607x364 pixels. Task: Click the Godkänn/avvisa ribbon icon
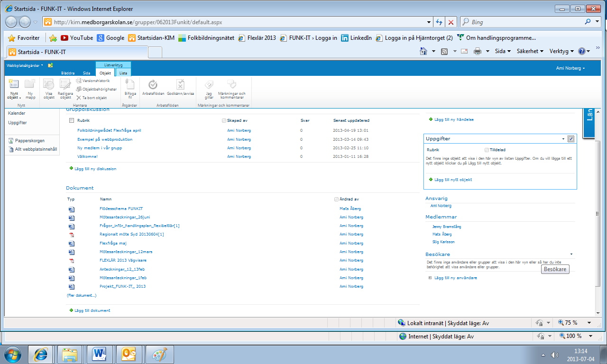tap(181, 88)
